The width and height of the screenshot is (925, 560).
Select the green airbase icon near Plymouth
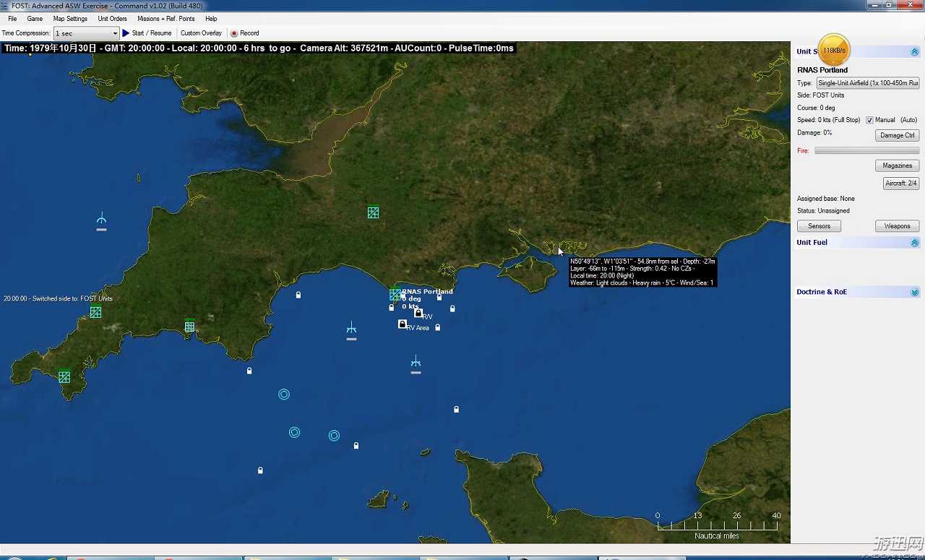pos(189,327)
